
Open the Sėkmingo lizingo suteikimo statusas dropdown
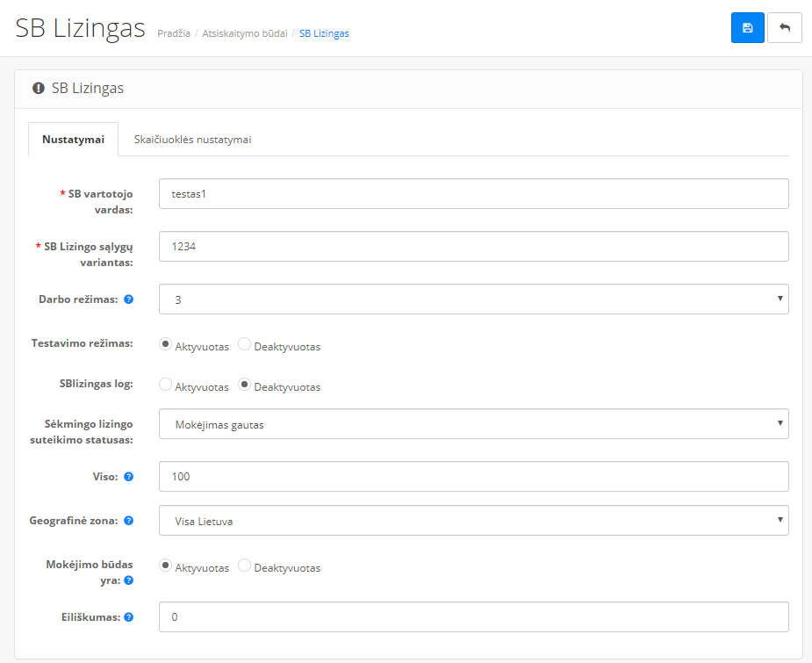coord(472,423)
